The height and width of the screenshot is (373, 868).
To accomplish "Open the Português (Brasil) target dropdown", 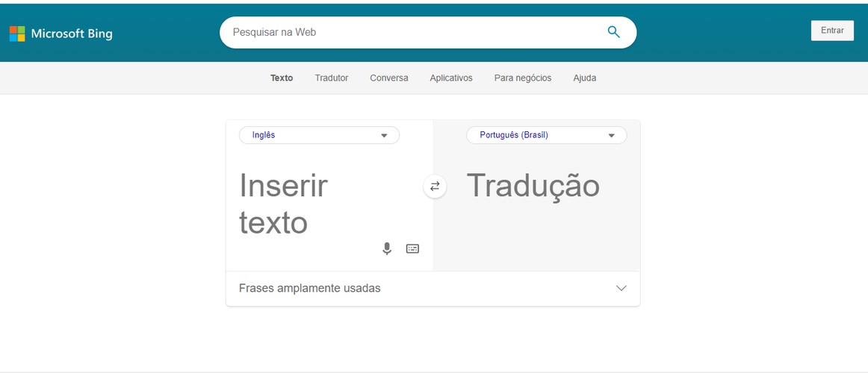I will [x=546, y=135].
